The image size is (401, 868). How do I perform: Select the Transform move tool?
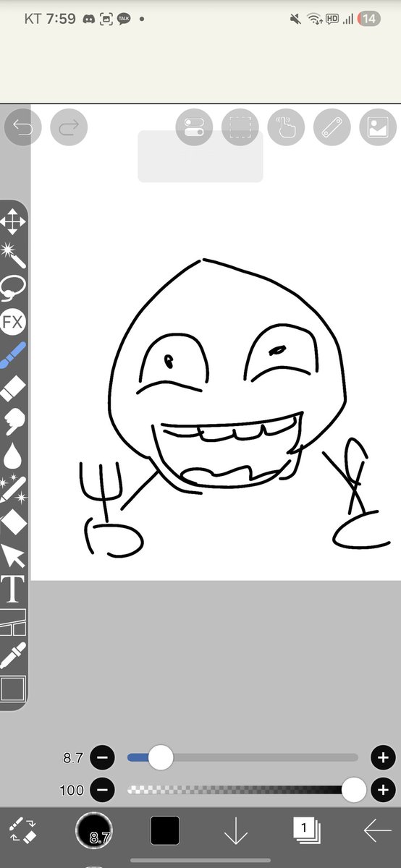tap(13, 222)
